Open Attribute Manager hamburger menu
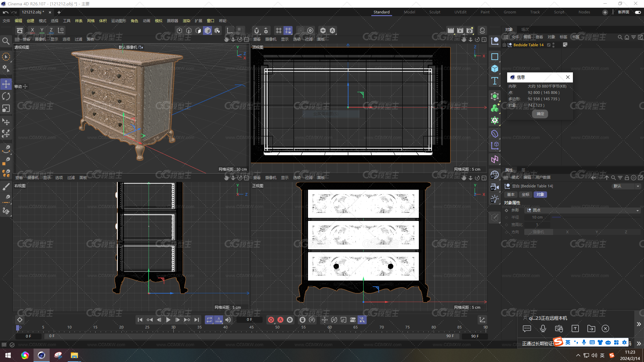Viewport: 644px width, 362px height. coord(505,177)
